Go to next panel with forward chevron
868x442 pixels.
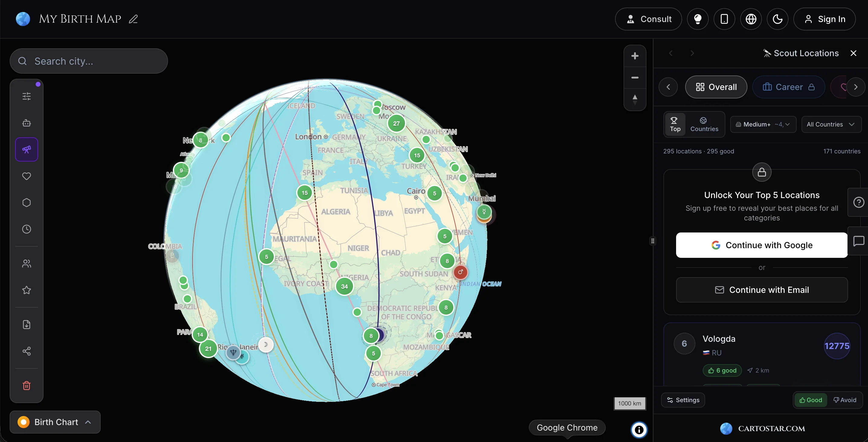(x=692, y=53)
